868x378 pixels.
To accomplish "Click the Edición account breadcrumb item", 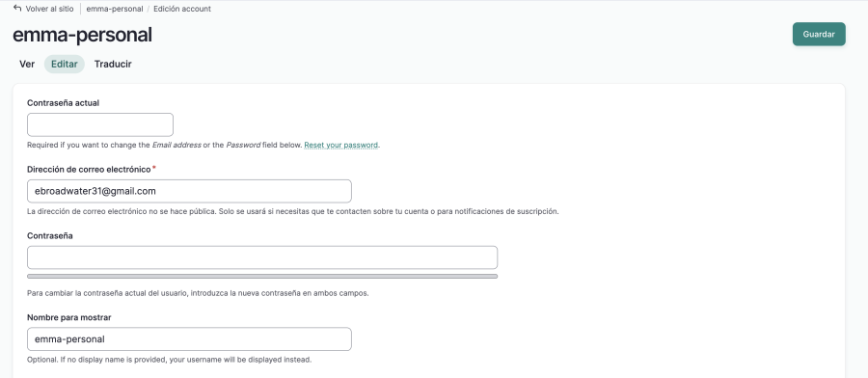I will pyautogui.click(x=182, y=9).
